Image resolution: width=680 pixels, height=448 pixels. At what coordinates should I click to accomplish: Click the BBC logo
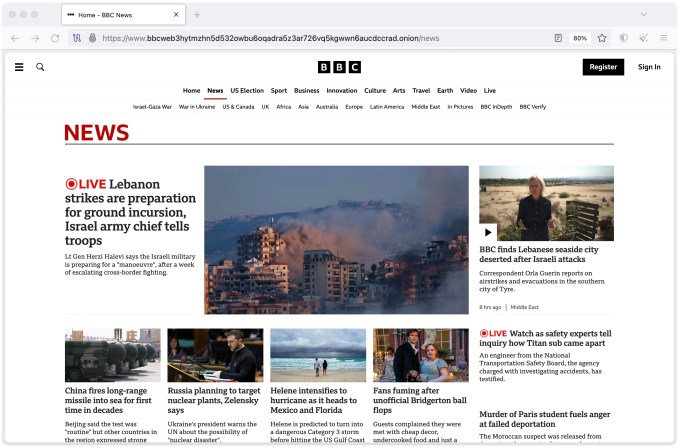click(339, 67)
